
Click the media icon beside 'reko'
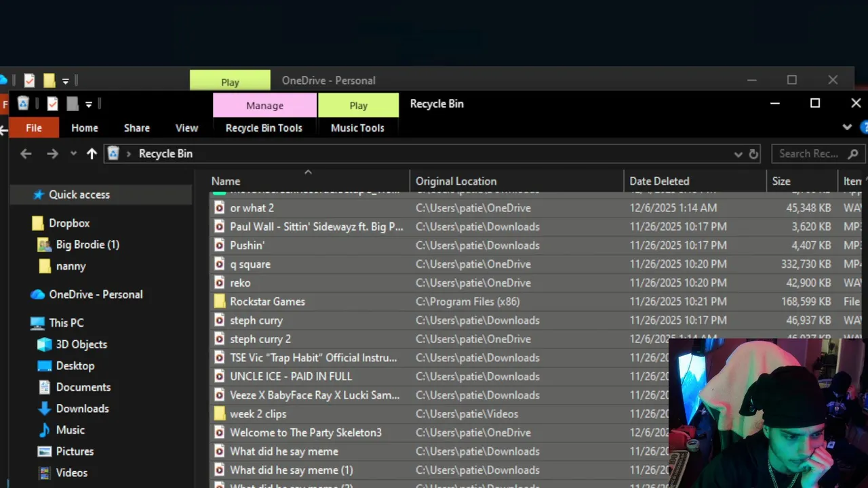tap(219, 283)
